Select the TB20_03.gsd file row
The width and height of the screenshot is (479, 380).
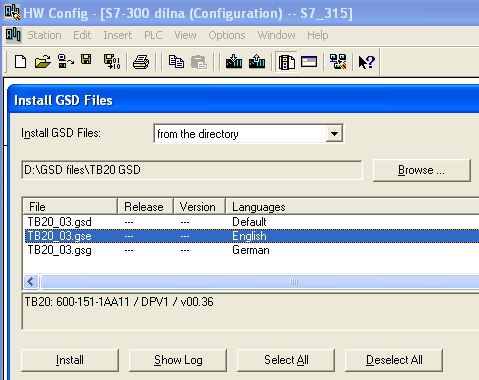pos(252,222)
